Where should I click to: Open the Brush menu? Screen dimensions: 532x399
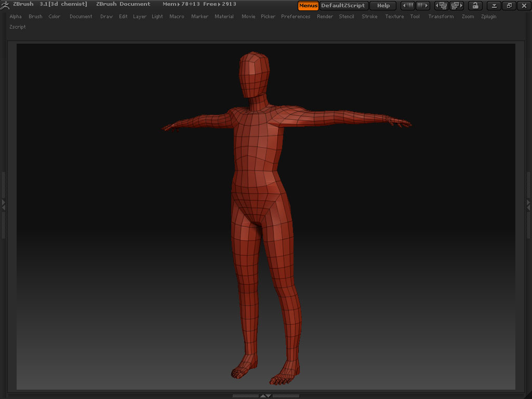(36, 16)
